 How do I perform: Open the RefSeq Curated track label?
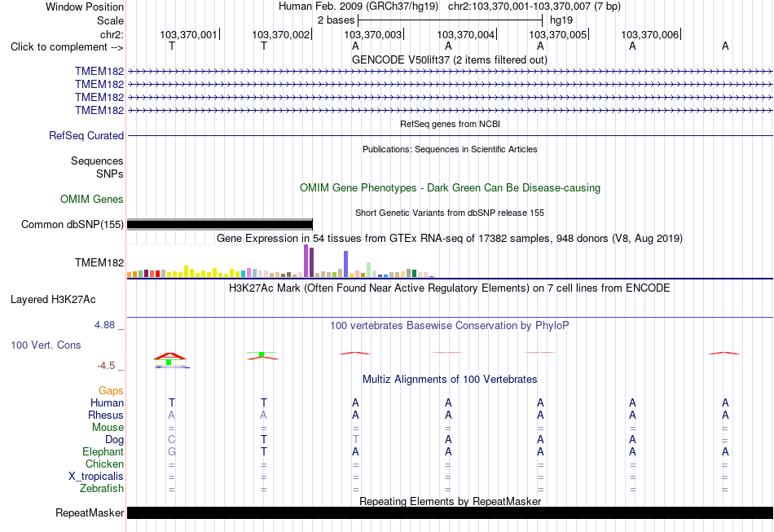tap(86, 136)
